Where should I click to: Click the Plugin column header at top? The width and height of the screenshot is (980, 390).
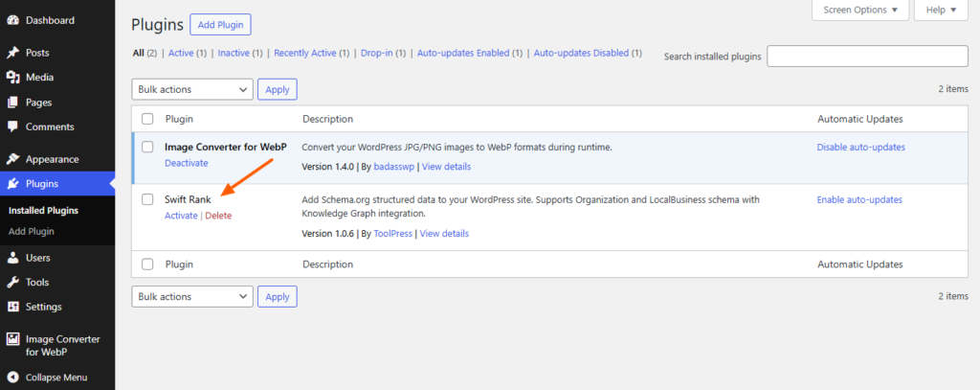179,119
